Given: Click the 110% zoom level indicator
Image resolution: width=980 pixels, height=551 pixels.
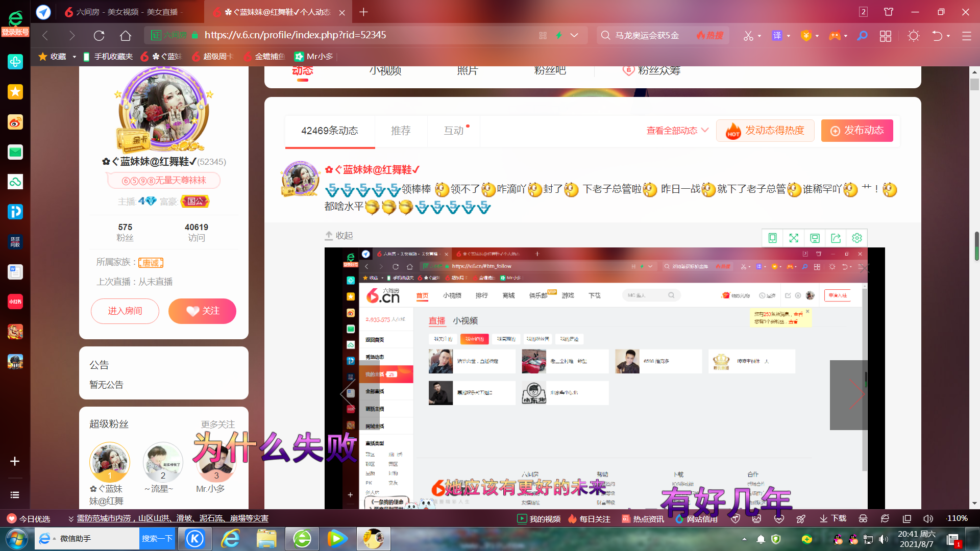Looking at the screenshot, I should click(957, 519).
